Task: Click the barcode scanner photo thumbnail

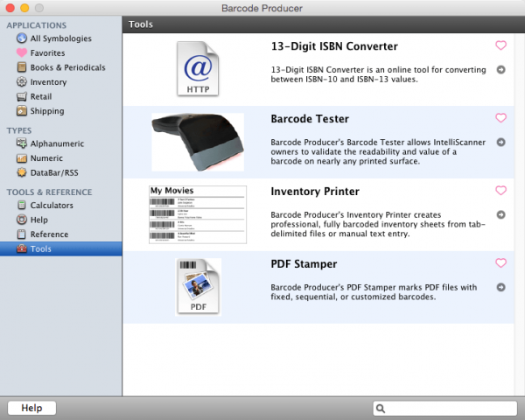Action: pos(198,142)
